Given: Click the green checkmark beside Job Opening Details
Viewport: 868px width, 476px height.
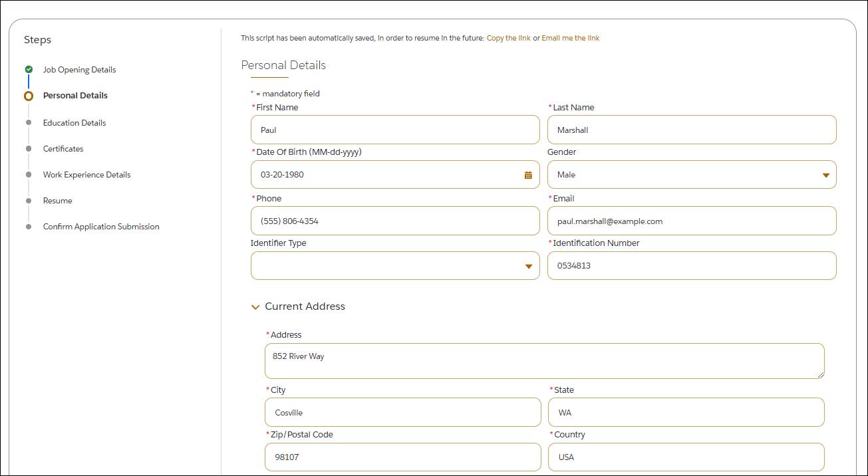Looking at the screenshot, I should coord(28,68).
